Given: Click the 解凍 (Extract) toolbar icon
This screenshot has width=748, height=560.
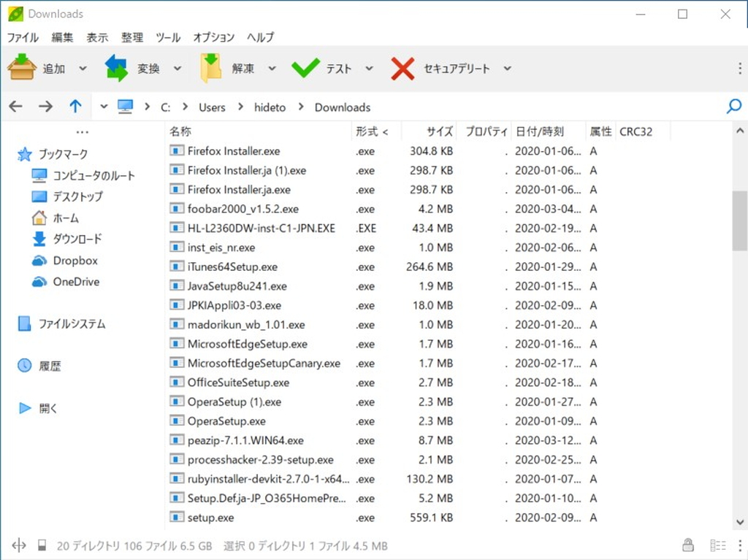Looking at the screenshot, I should pos(212,68).
